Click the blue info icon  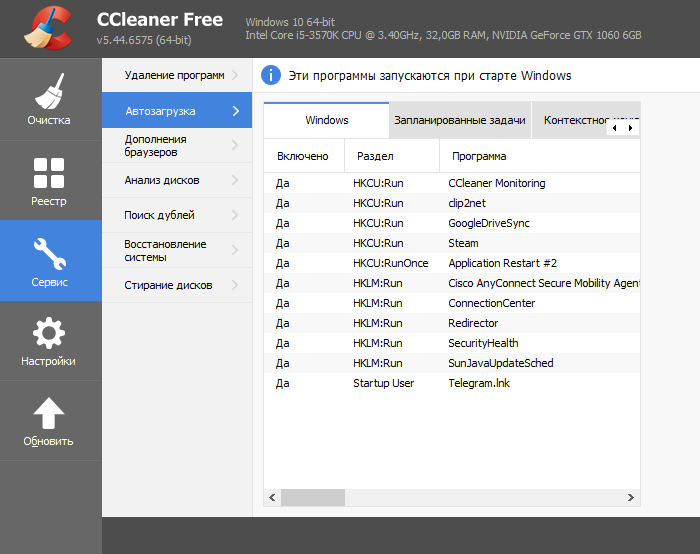tap(271, 75)
